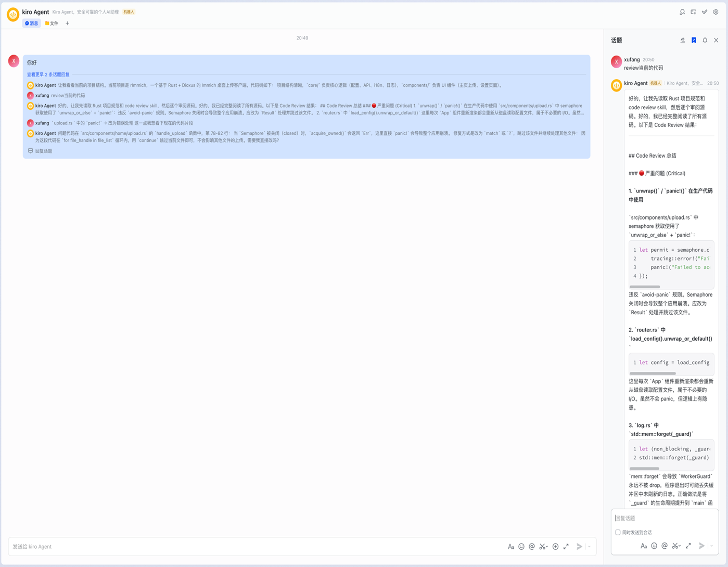Click the search chat history icon
Image resolution: width=728 pixels, height=567 pixels.
click(682, 12)
